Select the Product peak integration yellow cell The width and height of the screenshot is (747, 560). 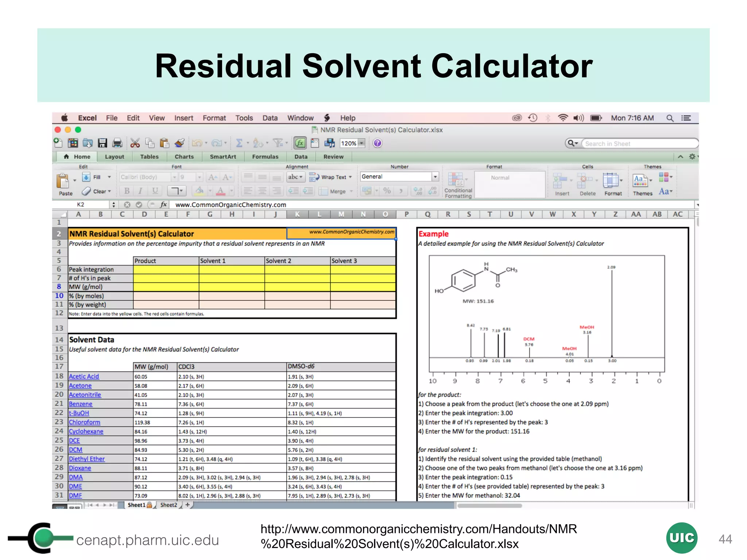tap(166, 269)
